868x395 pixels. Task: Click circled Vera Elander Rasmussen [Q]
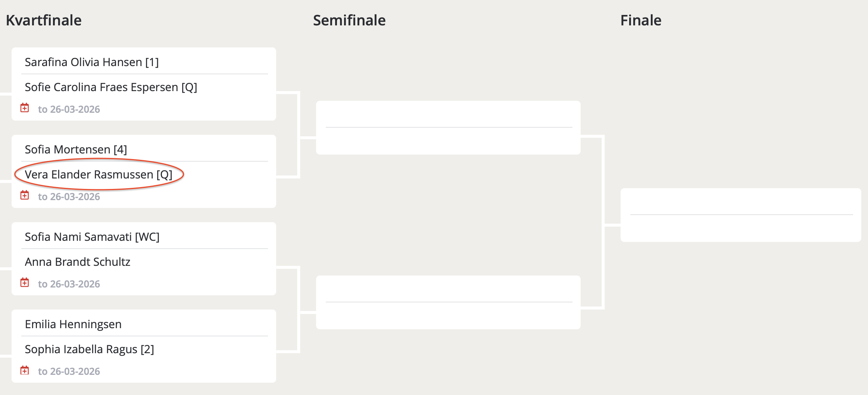99,174
